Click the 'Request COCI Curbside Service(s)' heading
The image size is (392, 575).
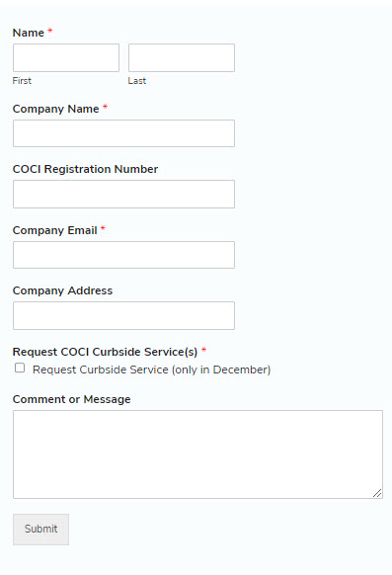tap(105, 352)
